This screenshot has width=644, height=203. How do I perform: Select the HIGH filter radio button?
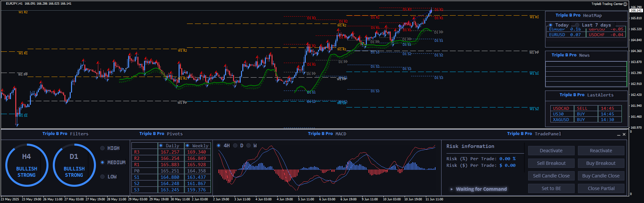pyautogui.click(x=103, y=148)
